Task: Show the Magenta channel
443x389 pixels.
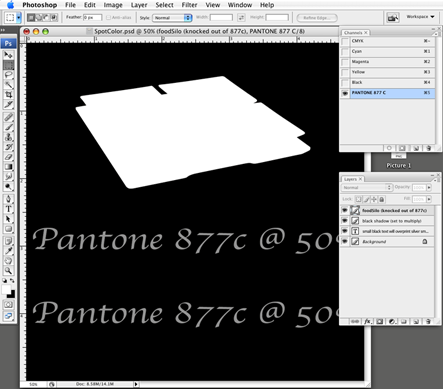Action: [345, 62]
